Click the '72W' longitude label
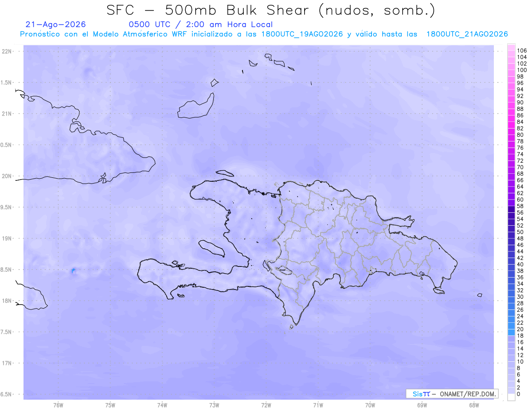Viewport: 532px width, 411px height. pos(266,405)
